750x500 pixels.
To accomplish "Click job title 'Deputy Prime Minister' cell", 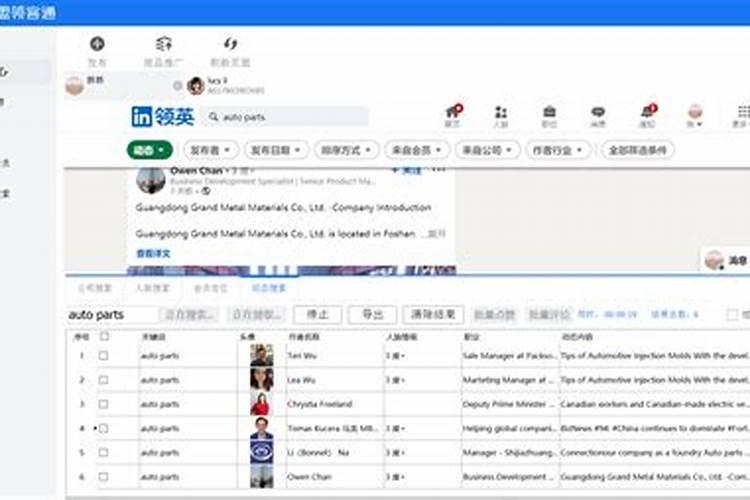I will pos(509,404).
